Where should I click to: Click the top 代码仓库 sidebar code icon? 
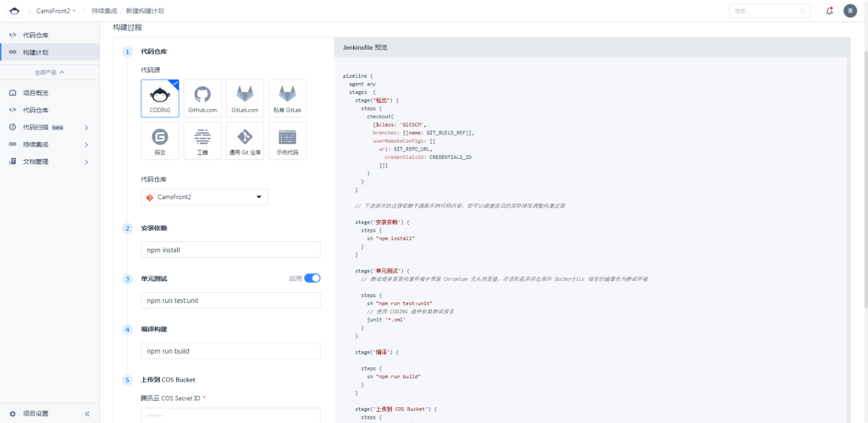(x=12, y=35)
